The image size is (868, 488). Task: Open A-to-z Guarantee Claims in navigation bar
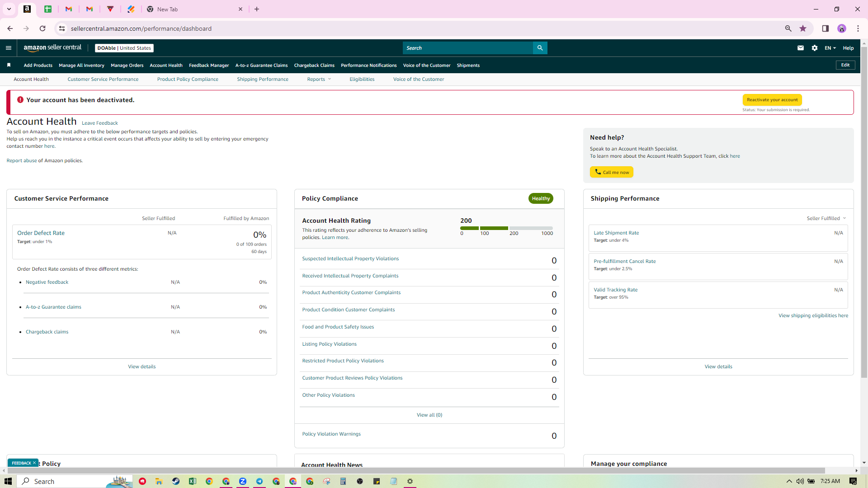[261, 65]
